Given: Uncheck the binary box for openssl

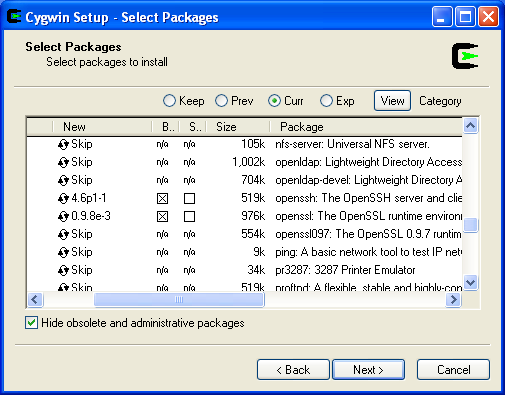Looking at the screenshot, I should click(x=162, y=217).
